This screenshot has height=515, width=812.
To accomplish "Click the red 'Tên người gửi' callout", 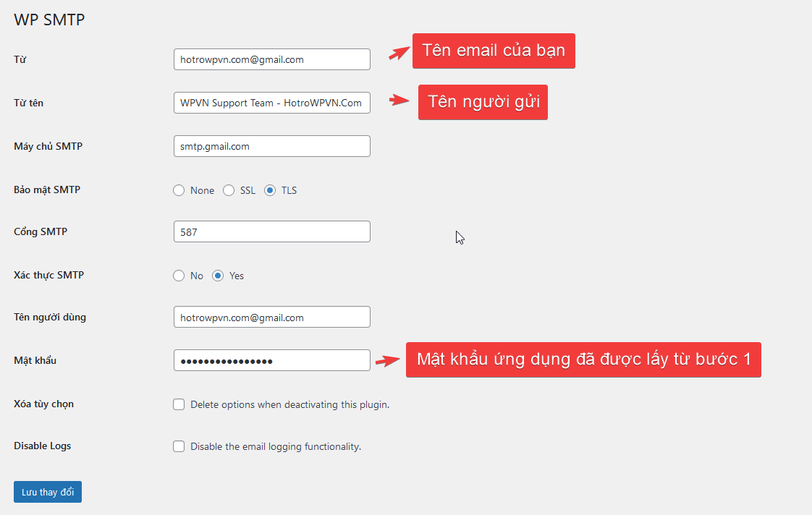I will tap(483, 101).
